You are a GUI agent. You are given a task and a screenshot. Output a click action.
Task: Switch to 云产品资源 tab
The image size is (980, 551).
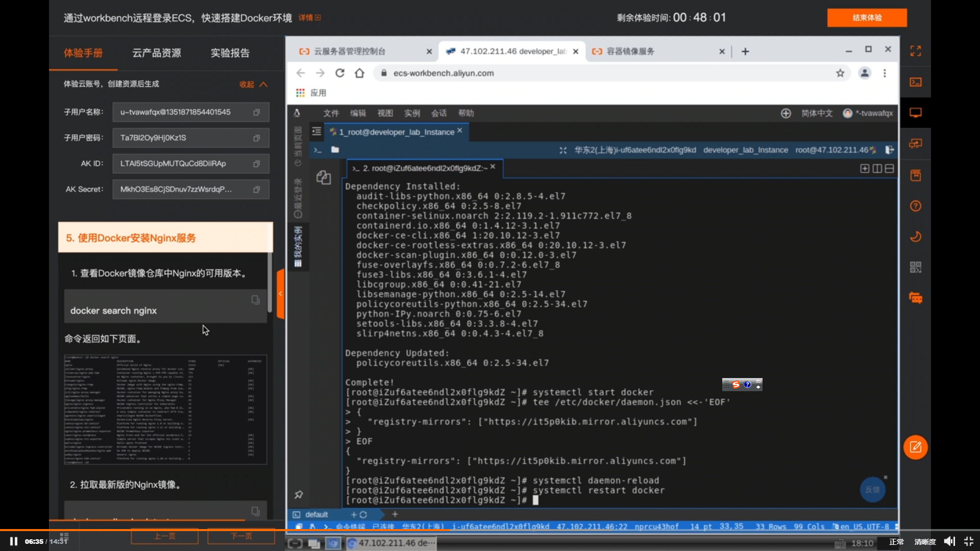pyautogui.click(x=156, y=53)
